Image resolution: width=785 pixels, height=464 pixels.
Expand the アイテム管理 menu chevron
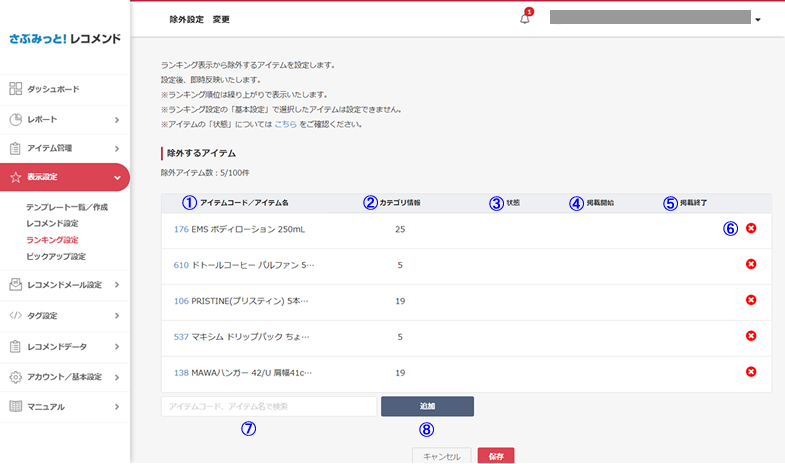(117, 149)
